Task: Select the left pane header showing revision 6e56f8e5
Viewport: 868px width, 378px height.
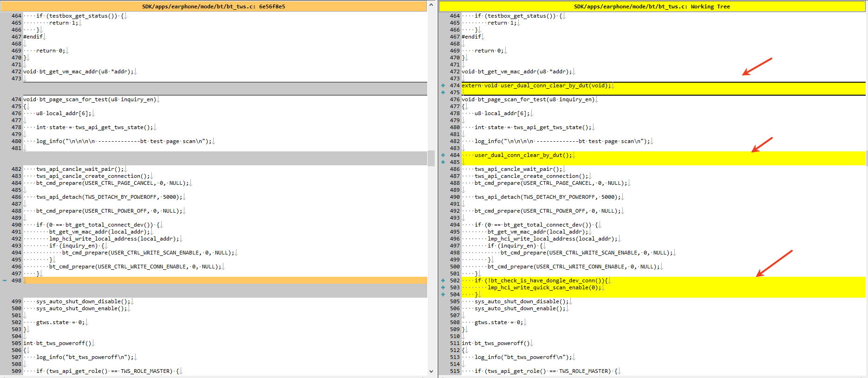Action: click(x=214, y=7)
